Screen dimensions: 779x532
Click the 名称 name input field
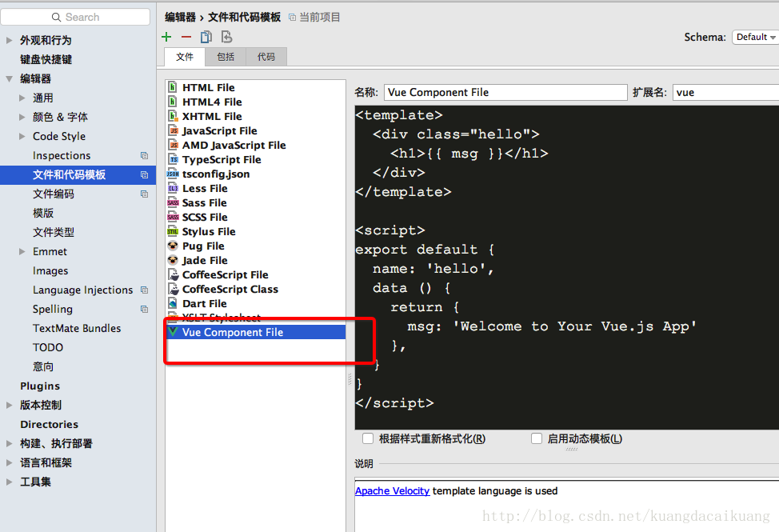[505, 92]
